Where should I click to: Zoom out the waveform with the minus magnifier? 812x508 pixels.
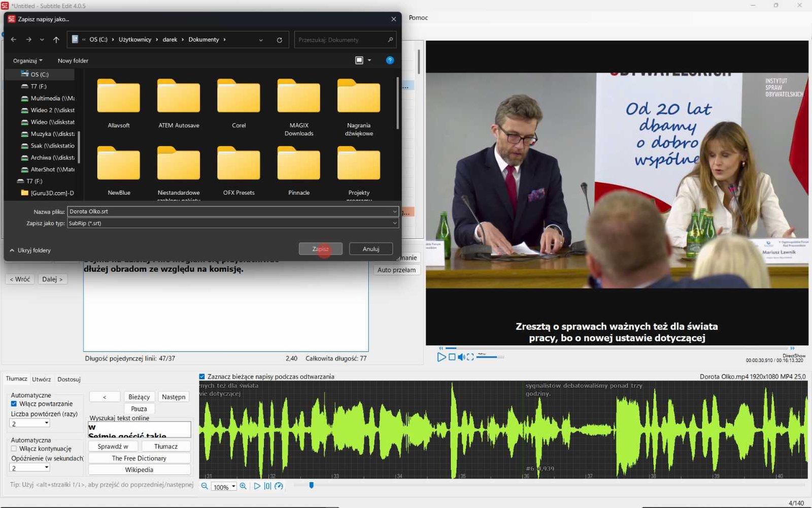pos(205,486)
